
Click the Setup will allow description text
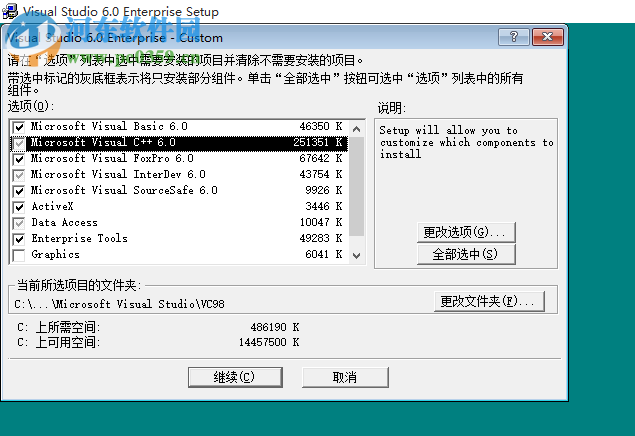tap(467, 142)
